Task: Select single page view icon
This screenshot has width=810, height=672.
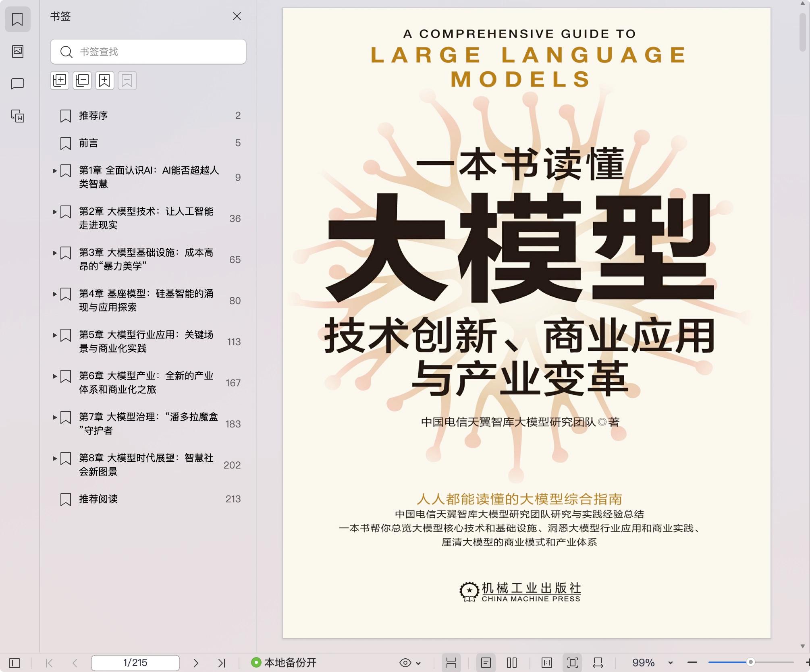Action: tap(486, 663)
